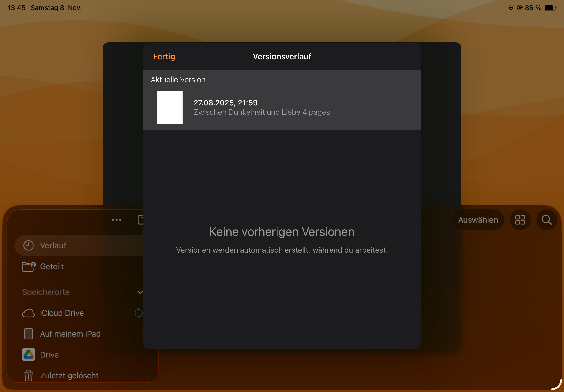Collapse the Speicherorte section chevron
This screenshot has width=564, height=392.
[x=140, y=292]
